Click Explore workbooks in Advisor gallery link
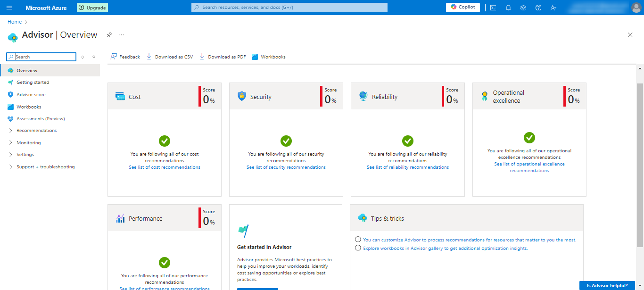644x290 pixels. [x=445, y=249]
